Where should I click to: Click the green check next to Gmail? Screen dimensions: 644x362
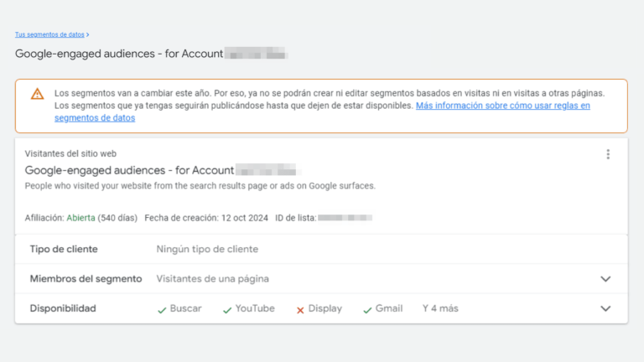coord(367,310)
